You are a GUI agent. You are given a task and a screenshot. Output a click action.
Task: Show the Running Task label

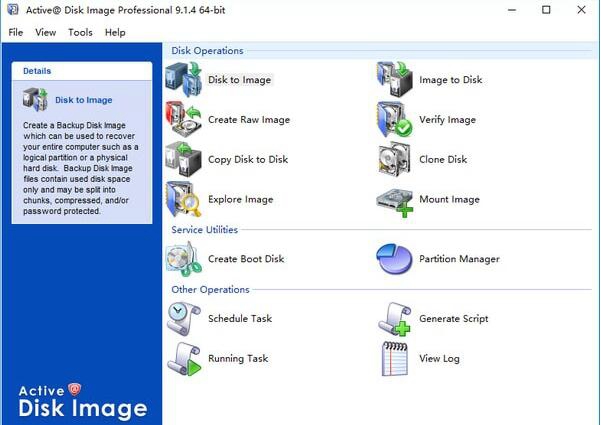(x=238, y=359)
